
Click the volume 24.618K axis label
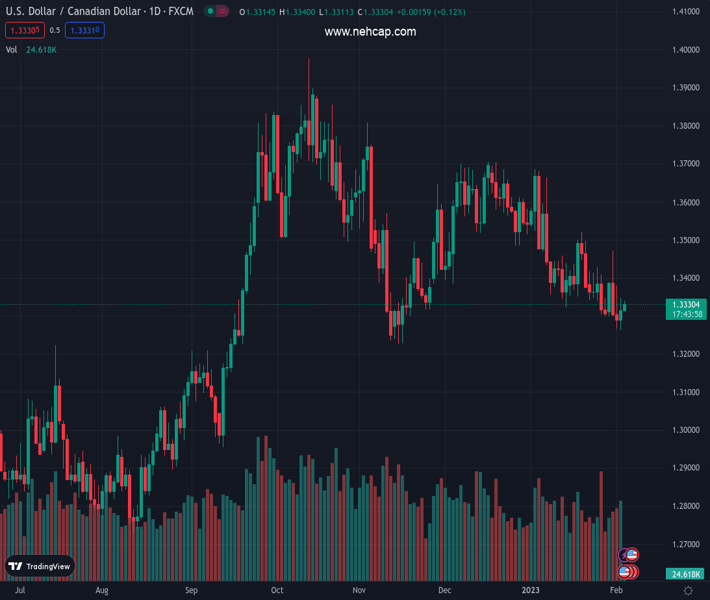685,574
